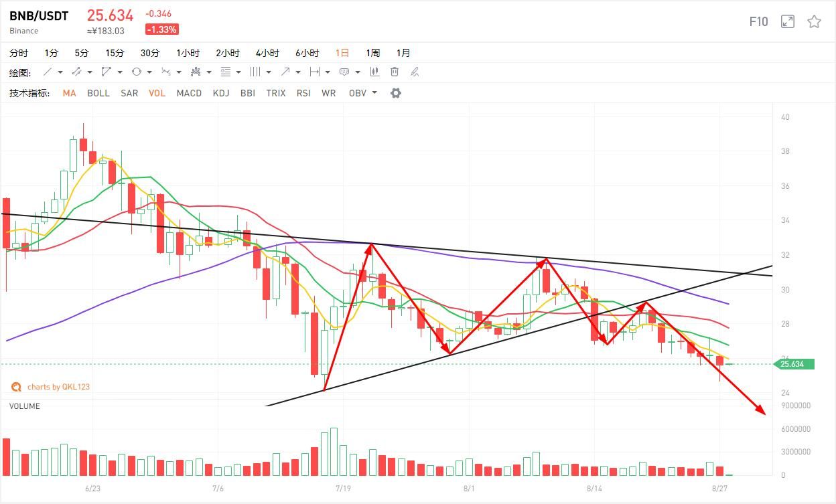836x504 pixels.
Task: Enable the MACD indicator
Action: click(x=189, y=93)
